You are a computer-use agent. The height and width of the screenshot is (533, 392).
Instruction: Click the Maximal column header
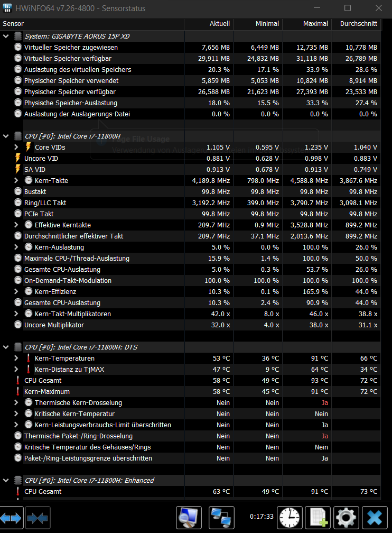click(307, 23)
